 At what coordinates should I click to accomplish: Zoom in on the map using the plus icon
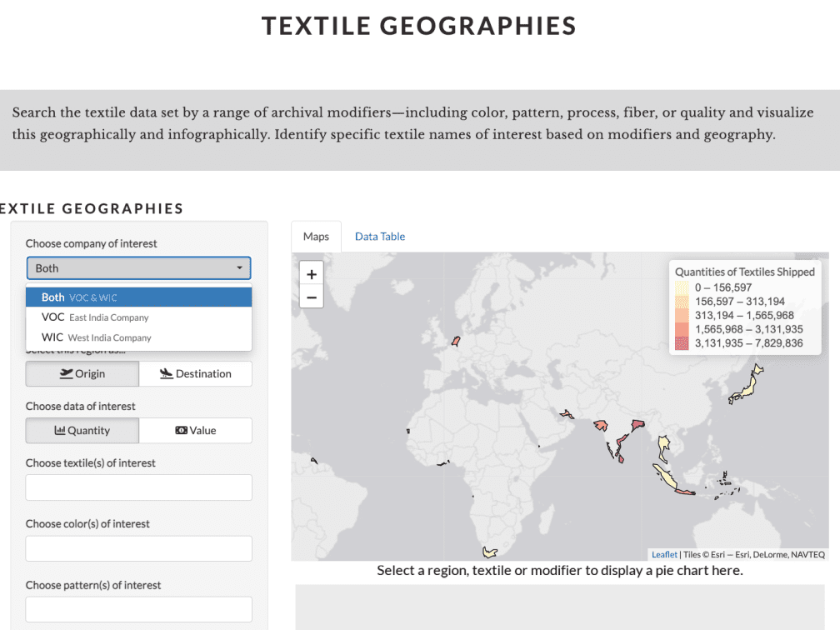pos(311,273)
